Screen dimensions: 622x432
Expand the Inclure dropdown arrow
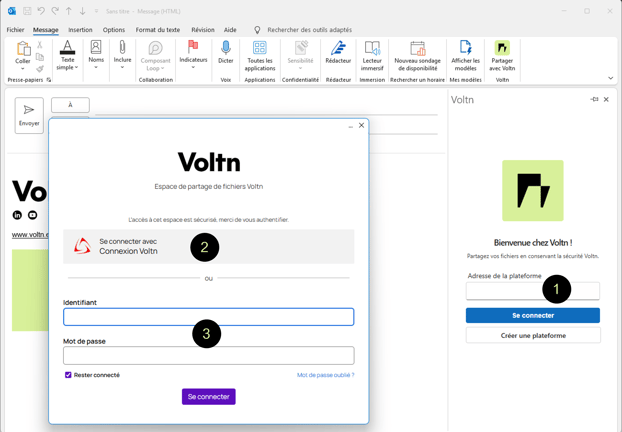click(x=122, y=67)
